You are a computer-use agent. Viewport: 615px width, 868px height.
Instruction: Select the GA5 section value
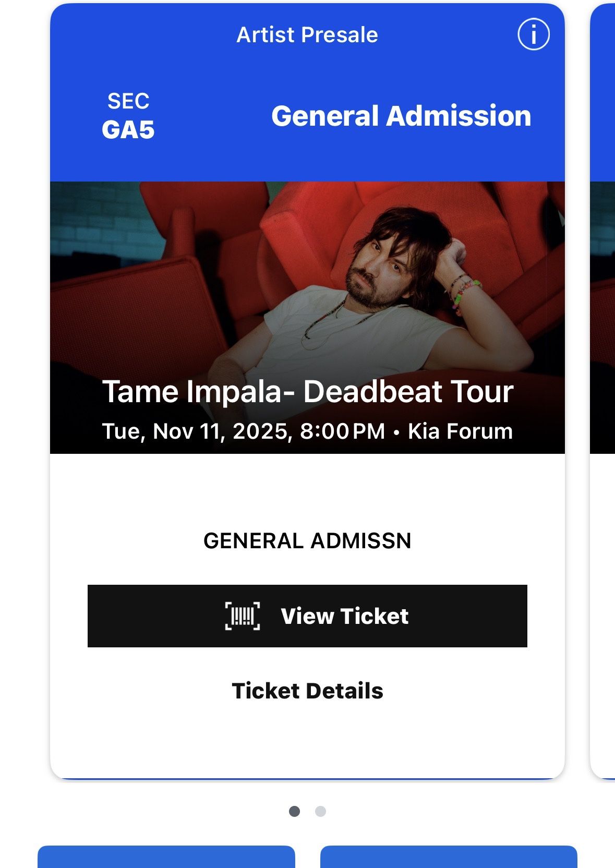[x=128, y=130]
